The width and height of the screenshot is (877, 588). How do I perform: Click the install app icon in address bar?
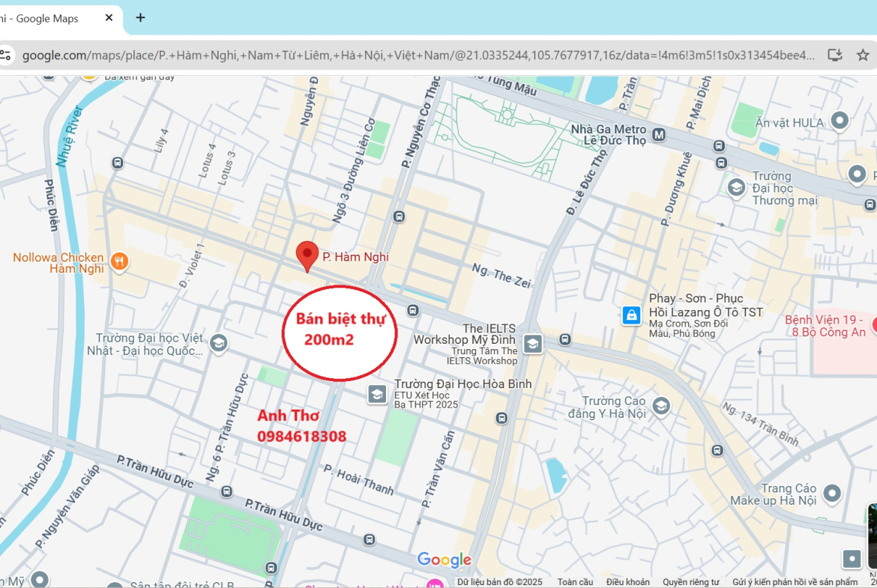click(835, 55)
